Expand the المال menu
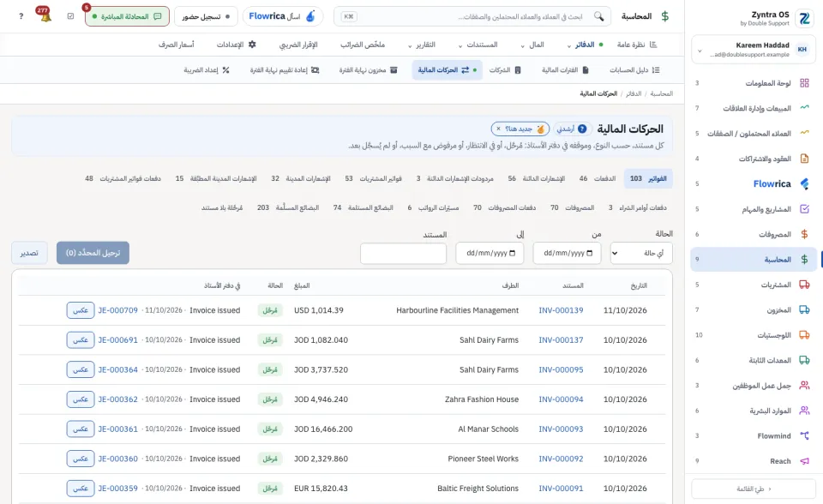Viewport: 823px width, 504px height. coord(532,45)
